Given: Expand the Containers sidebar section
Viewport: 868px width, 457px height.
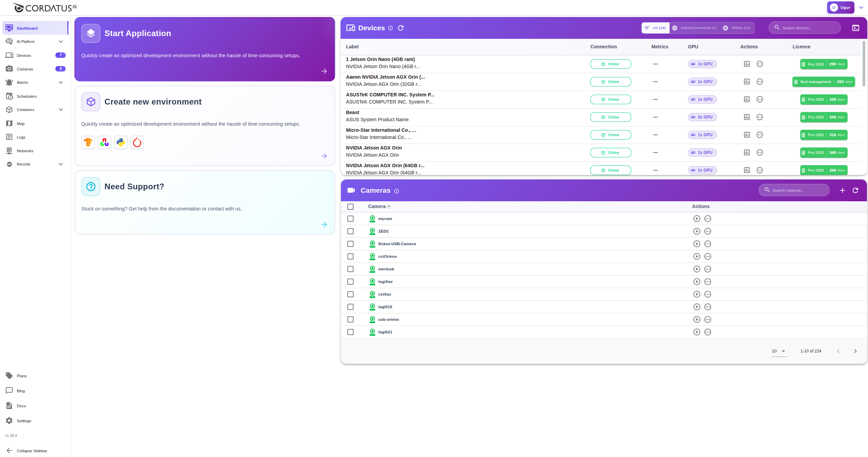Looking at the screenshot, I should [x=61, y=109].
